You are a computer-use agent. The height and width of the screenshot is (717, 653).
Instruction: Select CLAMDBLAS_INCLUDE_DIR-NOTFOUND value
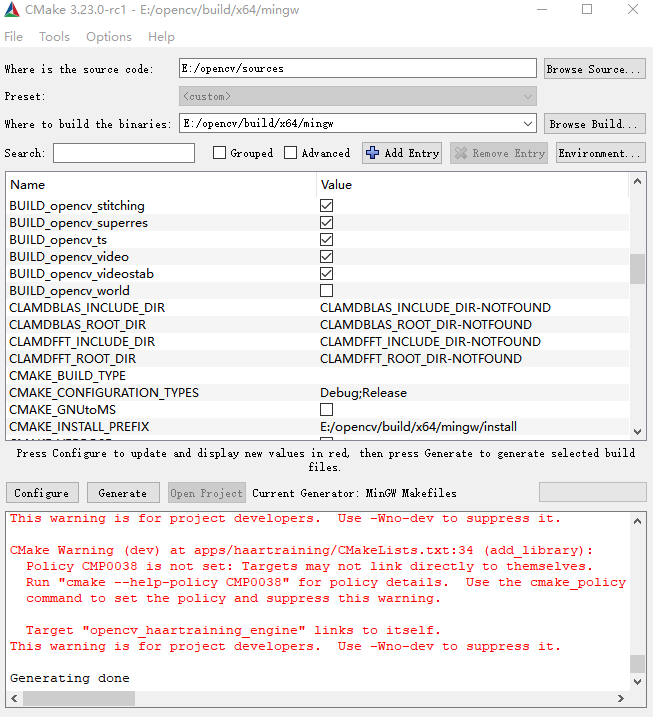435,308
